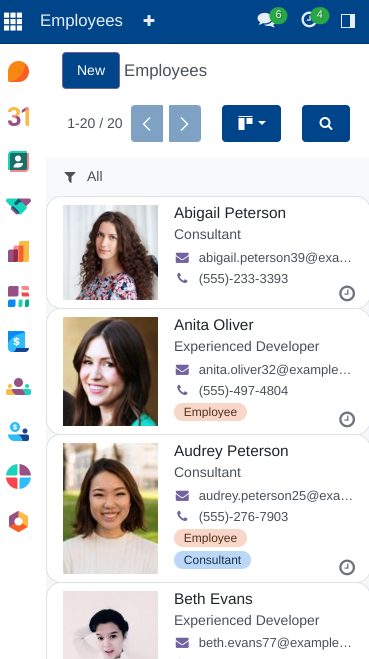
Task: Open the Discuss app orange bubble icon
Action: pyautogui.click(x=18, y=71)
